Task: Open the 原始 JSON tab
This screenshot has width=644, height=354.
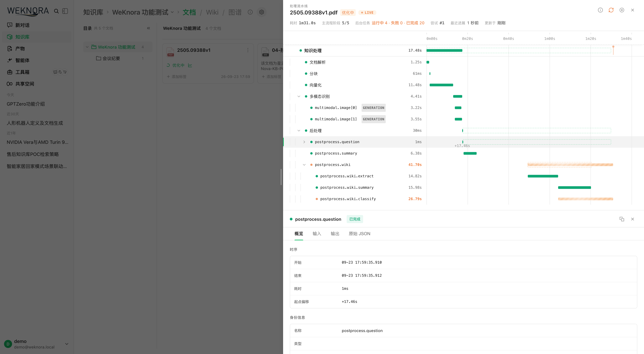Action: click(360, 234)
